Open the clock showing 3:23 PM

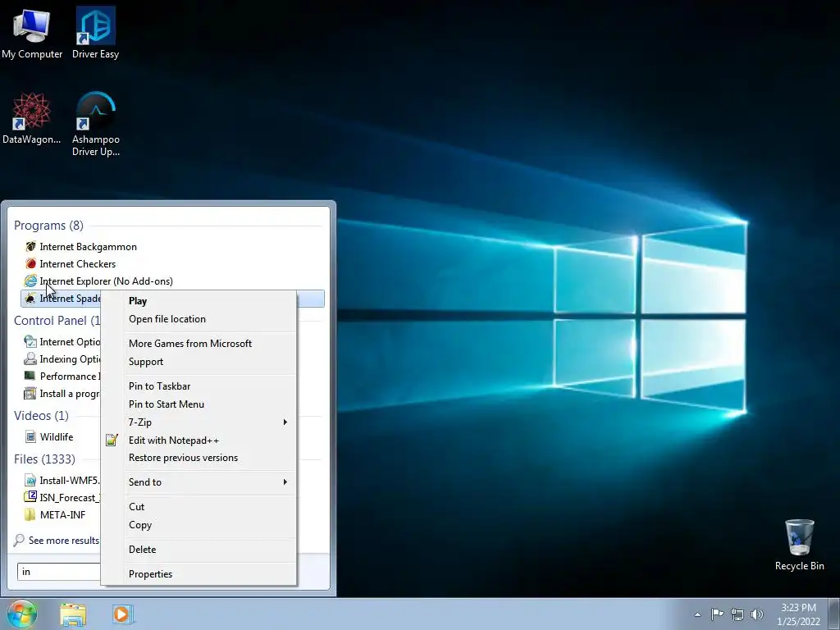pos(798,614)
